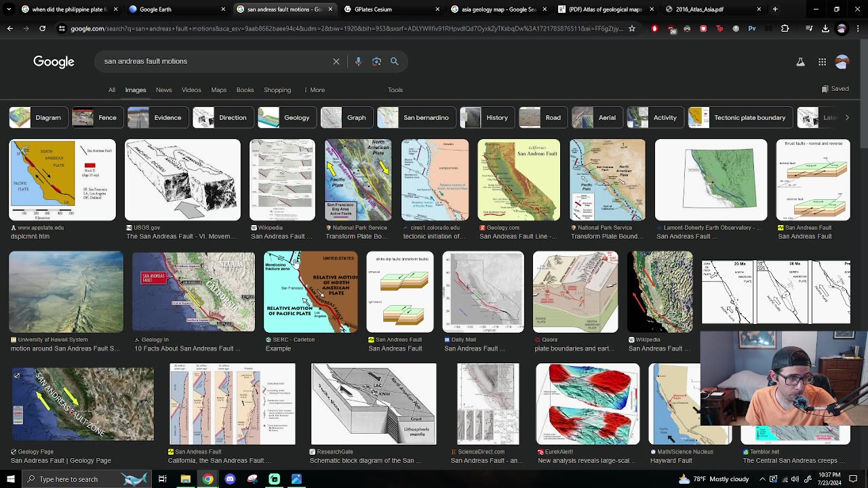The image size is (868, 488).
Task: Open Google account avatar on search page
Action: [842, 62]
